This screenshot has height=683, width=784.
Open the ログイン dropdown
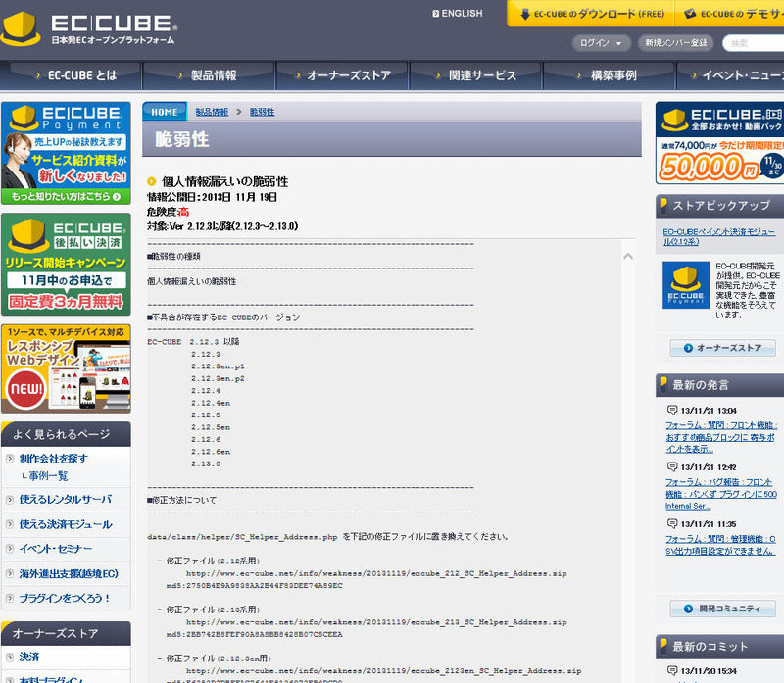pos(602,43)
